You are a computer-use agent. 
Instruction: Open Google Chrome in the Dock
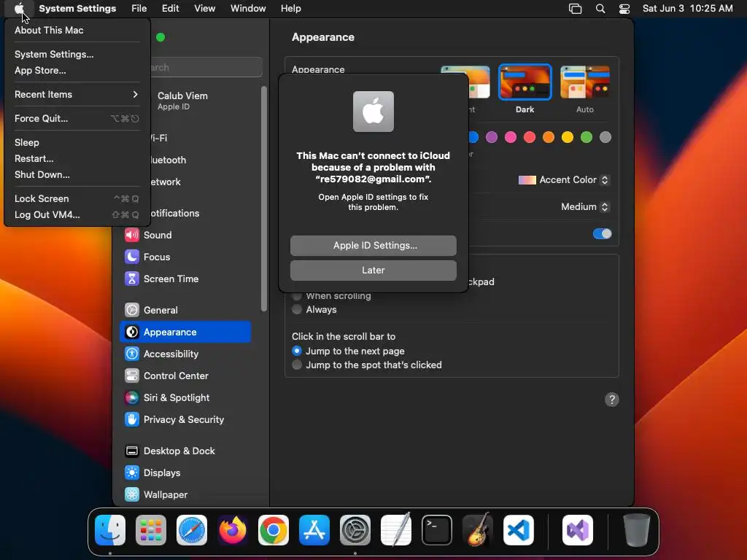tap(274, 530)
